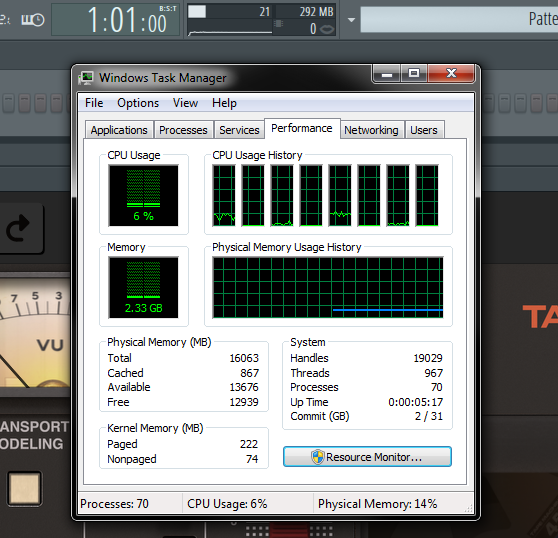This screenshot has height=538, width=558.
Task: Click the Available memory value 13676
Action: coord(244,387)
